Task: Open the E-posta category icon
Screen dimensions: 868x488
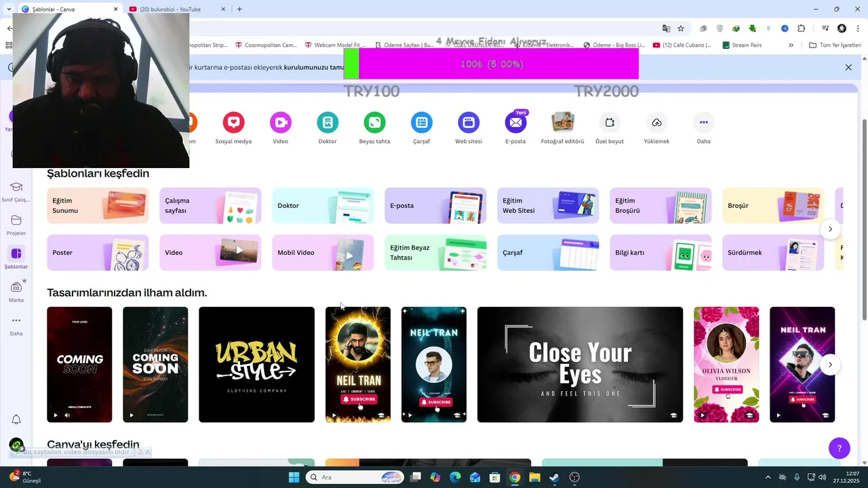Action: pyautogui.click(x=515, y=123)
